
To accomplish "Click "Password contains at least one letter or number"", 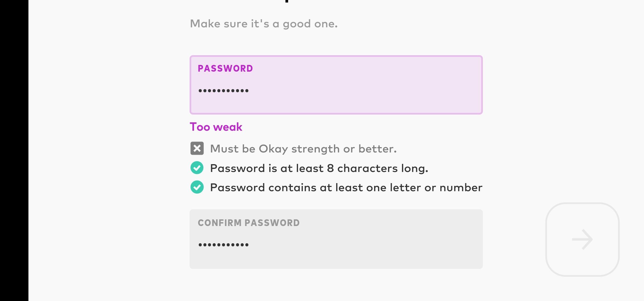I will click(x=346, y=188).
